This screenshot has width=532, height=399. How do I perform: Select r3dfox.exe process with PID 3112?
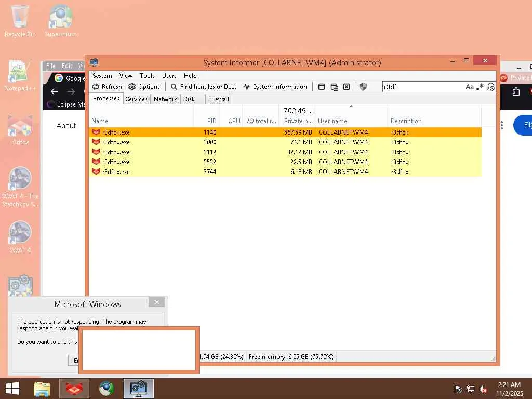(x=285, y=152)
